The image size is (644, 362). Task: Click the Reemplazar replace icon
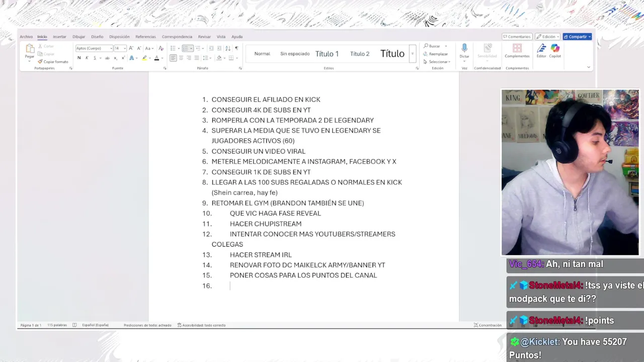click(436, 54)
